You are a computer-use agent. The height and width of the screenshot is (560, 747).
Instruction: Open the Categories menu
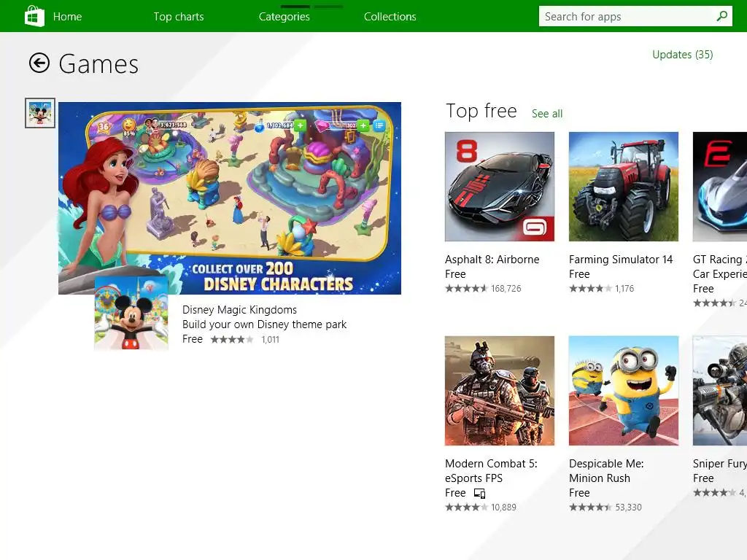click(x=285, y=17)
